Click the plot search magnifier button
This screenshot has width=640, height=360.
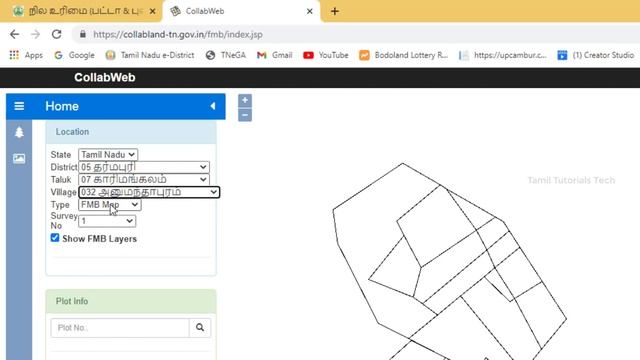200,328
